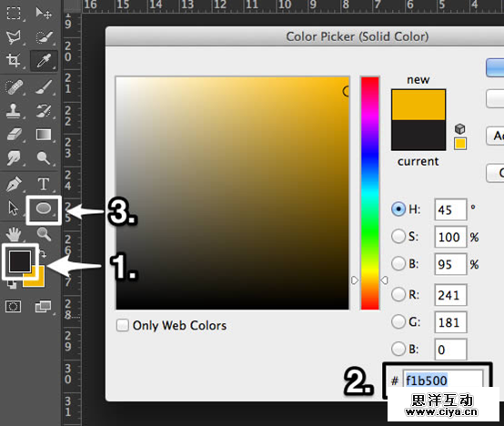Select the Eyedropper tool

pos(44,60)
